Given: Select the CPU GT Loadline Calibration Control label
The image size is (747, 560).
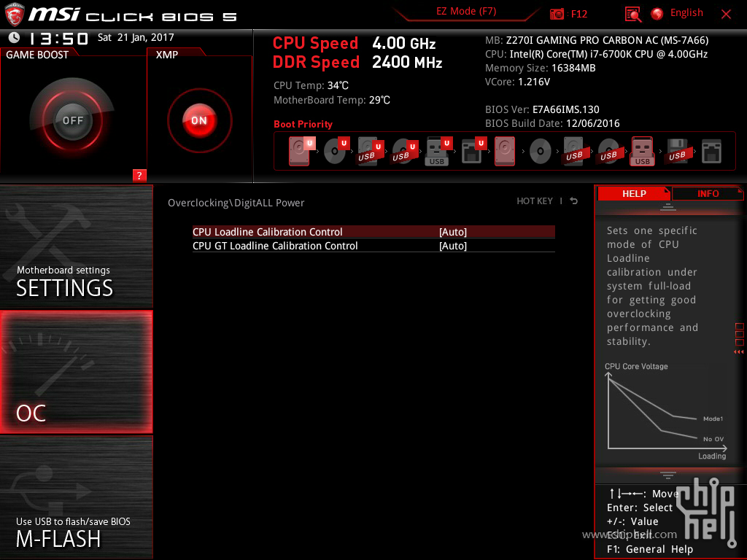Looking at the screenshot, I should (275, 246).
